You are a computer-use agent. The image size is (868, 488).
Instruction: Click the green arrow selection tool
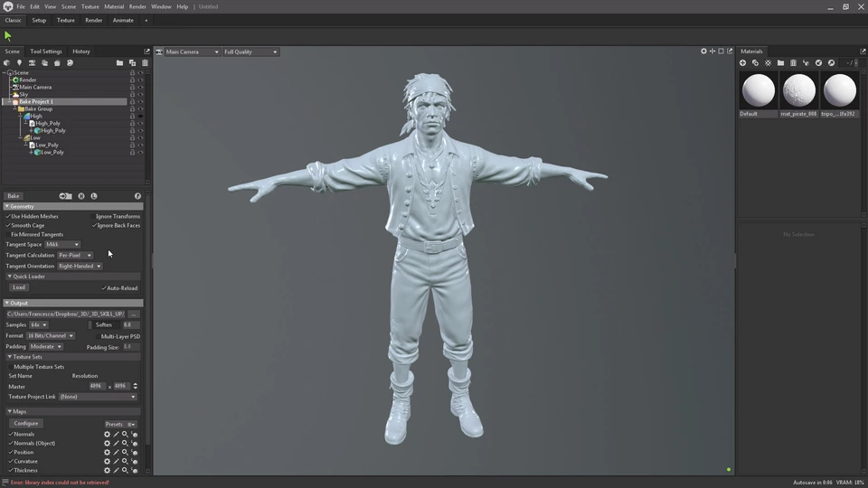[x=8, y=36]
